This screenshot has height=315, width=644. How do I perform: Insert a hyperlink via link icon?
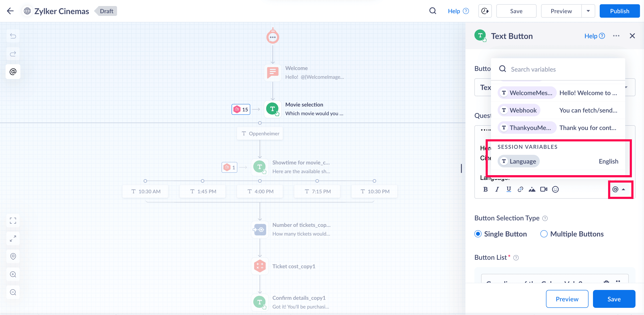point(520,189)
